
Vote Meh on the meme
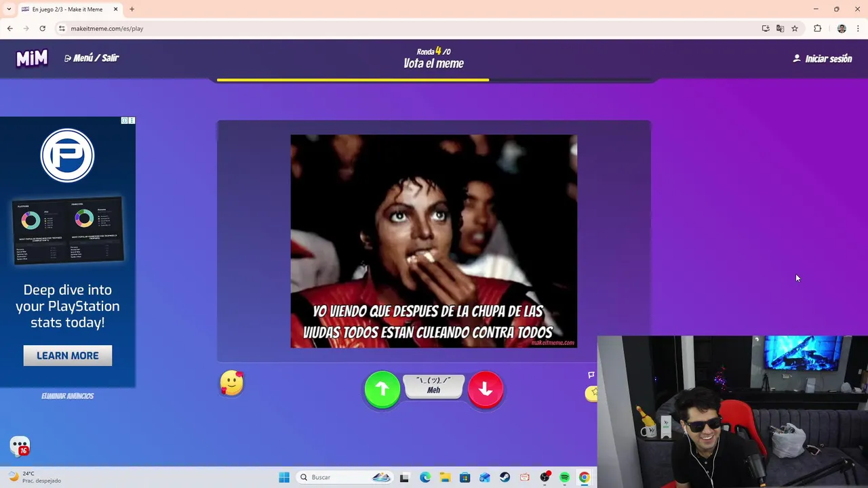pos(434,387)
